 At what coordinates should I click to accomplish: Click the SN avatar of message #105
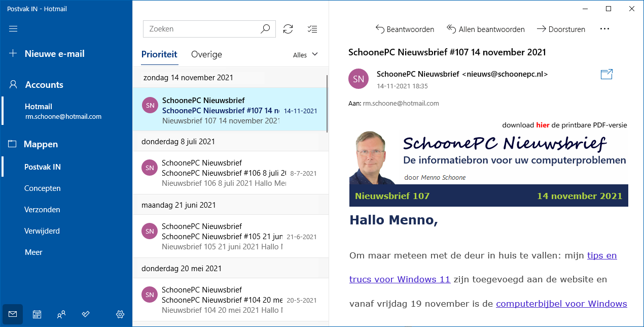150,231
